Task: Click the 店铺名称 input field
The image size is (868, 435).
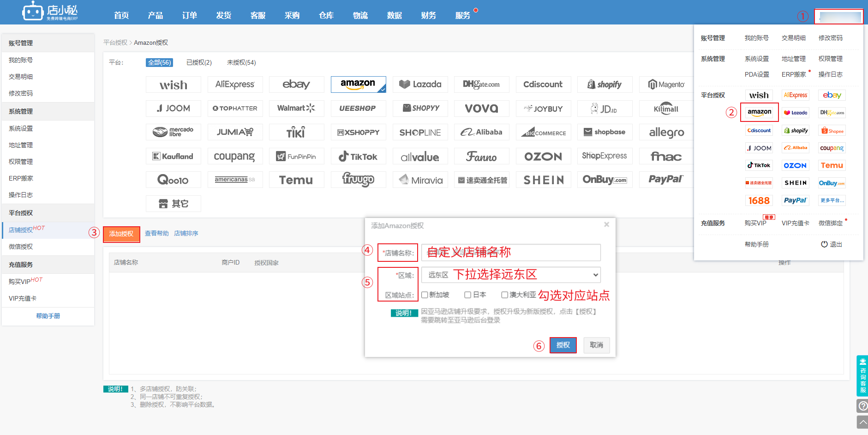Action: tap(511, 252)
